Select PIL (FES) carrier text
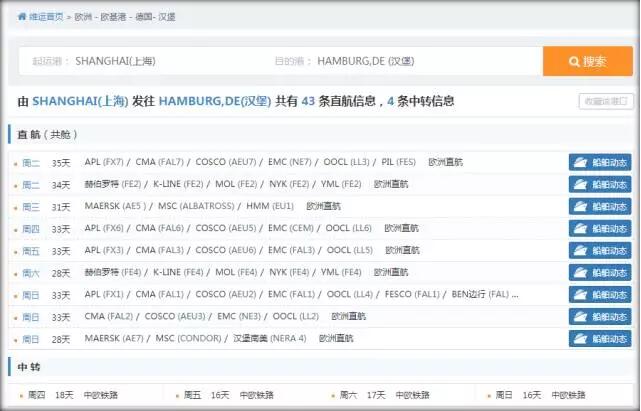The height and width of the screenshot is (411, 641). point(399,162)
